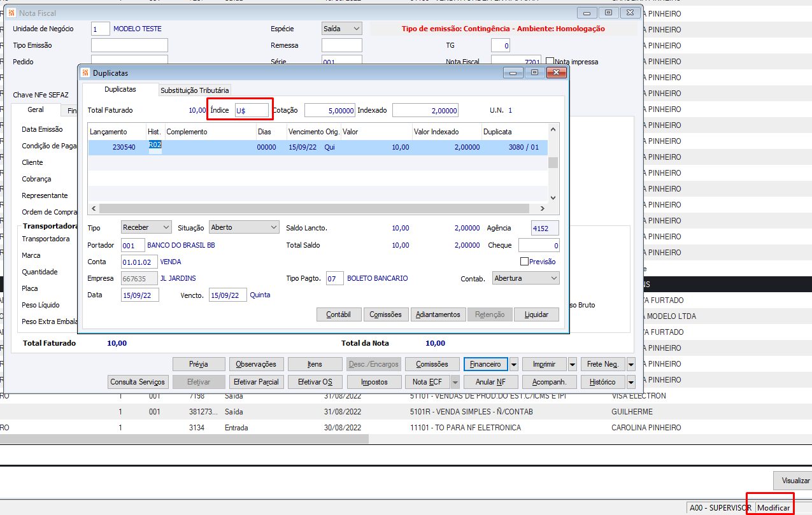
Task: Open the arrow next to the Financeiro button
Action: point(514,364)
